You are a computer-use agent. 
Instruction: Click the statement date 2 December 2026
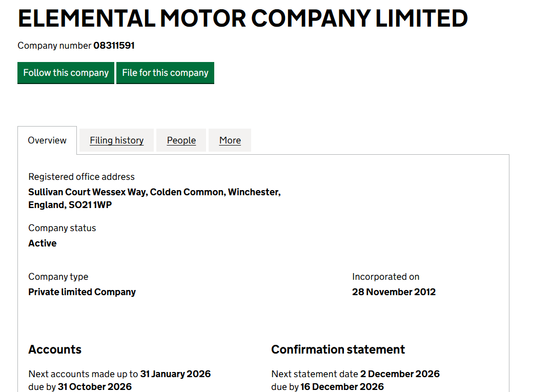(400, 374)
